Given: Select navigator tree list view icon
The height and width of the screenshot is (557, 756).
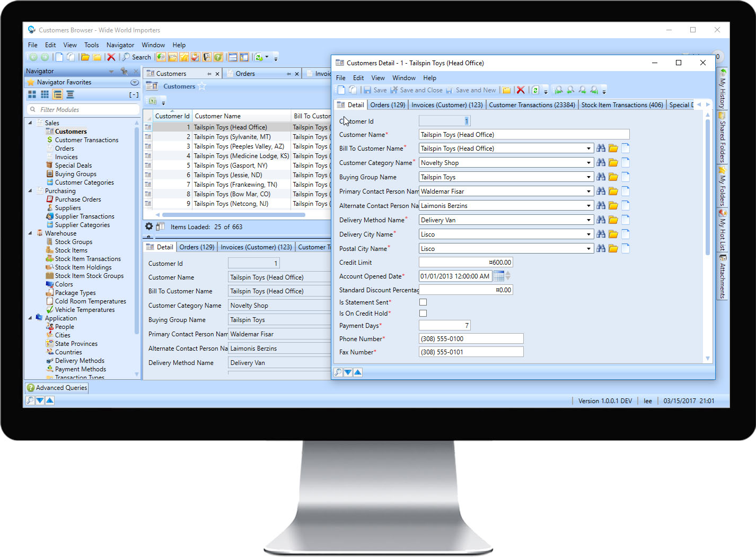Looking at the screenshot, I should (58, 94).
